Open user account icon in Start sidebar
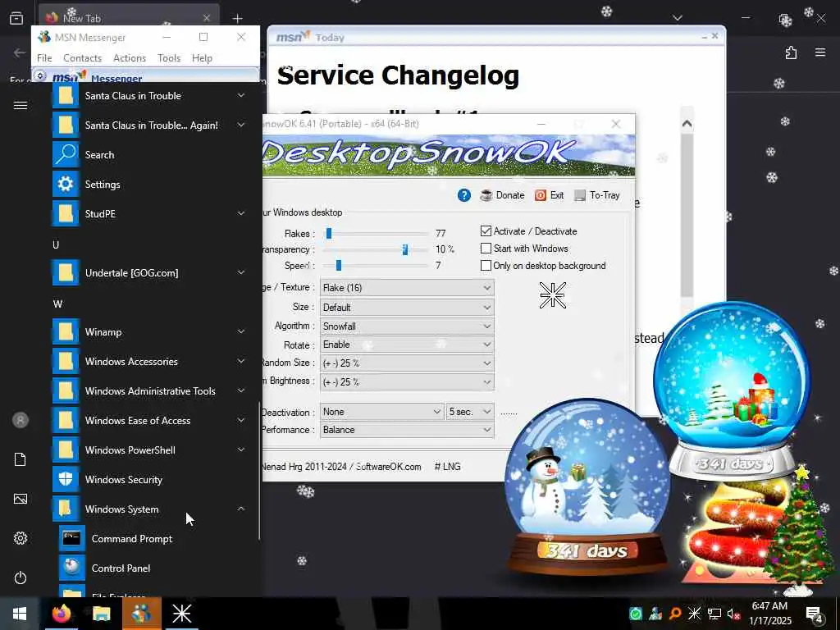840x630 pixels. tap(21, 420)
